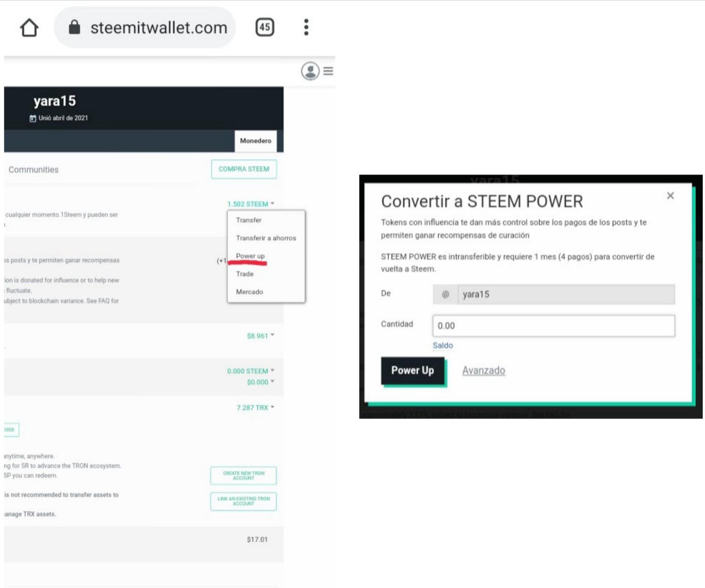Viewport: 705px width, 588px height.
Task: Close the Convertir a STEEM POWER dialog
Action: tap(670, 196)
